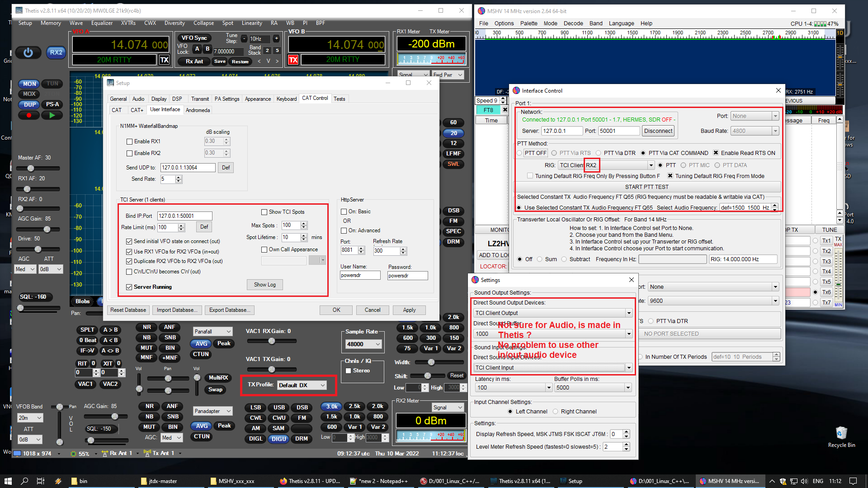Image resolution: width=868 pixels, height=488 pixels.
Task: Enable HttpServer On: Basic checkbox
Action: click(344, 211)
